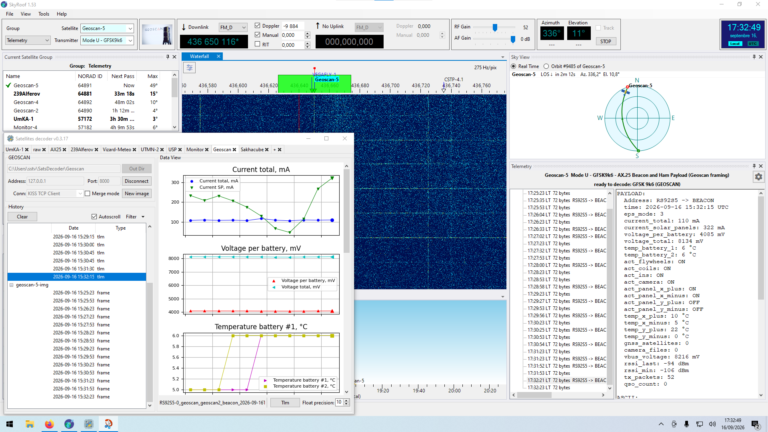Open the History Filter dropdown
The height and width of the screenshot is (432, 768).
[136, 216]
